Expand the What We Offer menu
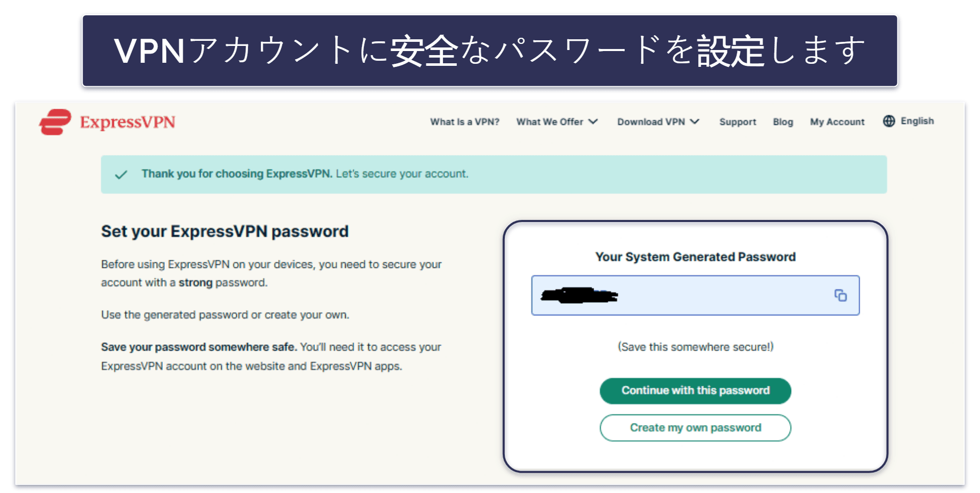980x493 pixels. pos(557,122)
